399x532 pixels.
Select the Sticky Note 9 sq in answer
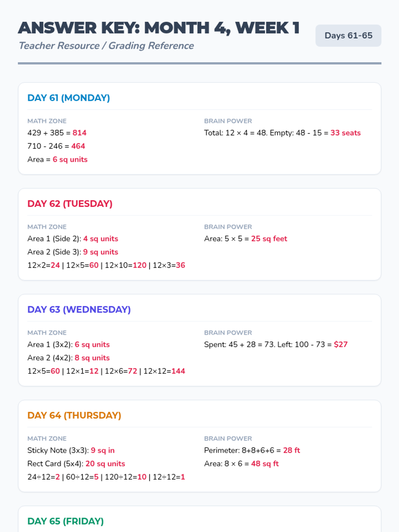103,450
